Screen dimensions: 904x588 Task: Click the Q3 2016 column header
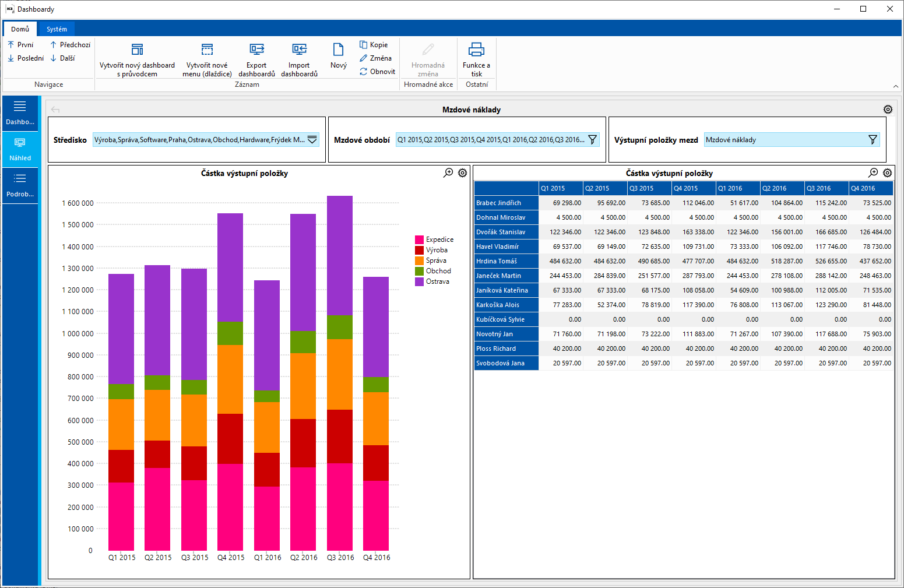point(826,188)
